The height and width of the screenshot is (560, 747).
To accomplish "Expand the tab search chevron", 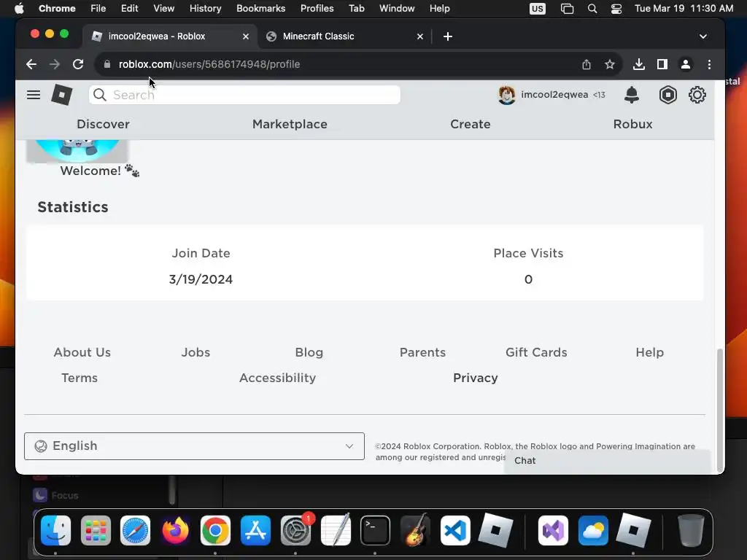I will pyautogui.click(x=703, y=36).
